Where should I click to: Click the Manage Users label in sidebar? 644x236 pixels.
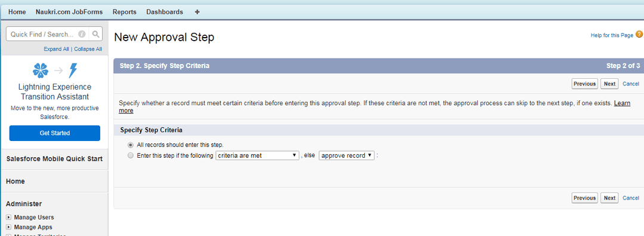coord(33,217)
